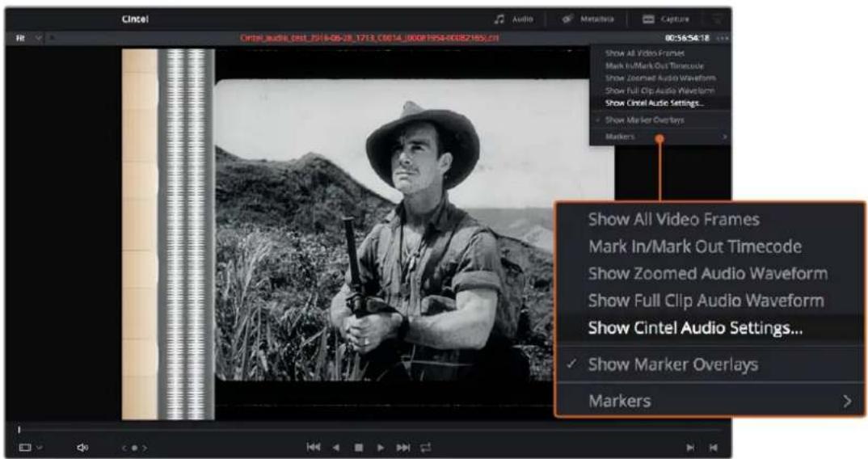Image resolution: width=868 pixels, height=459 pixels.
Task: Mute audio with the speaker icon
Action: click(x=82, y=448)
